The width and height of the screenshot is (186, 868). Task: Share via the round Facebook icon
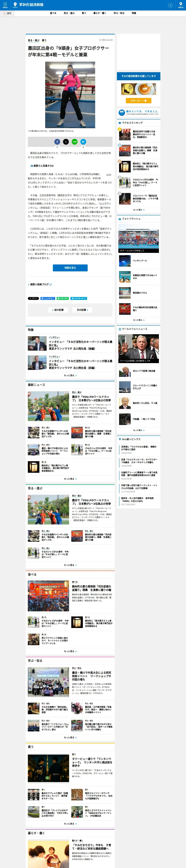(x=57, y=142)
